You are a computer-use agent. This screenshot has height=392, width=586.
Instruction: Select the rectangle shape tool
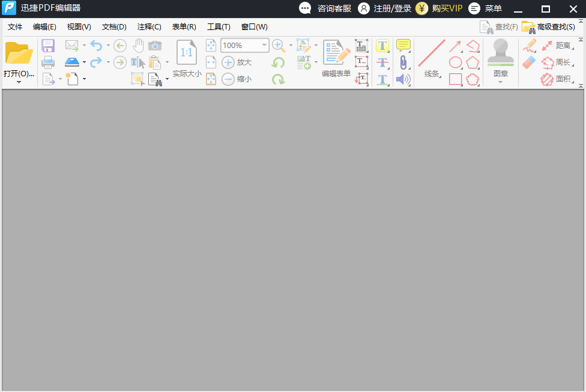[455, 79]
